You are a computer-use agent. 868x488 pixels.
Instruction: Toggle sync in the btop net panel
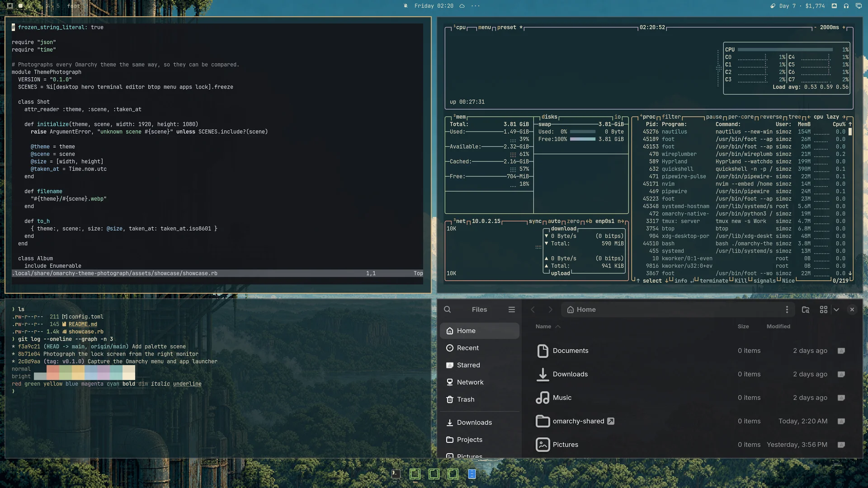(x=535, y=221)
